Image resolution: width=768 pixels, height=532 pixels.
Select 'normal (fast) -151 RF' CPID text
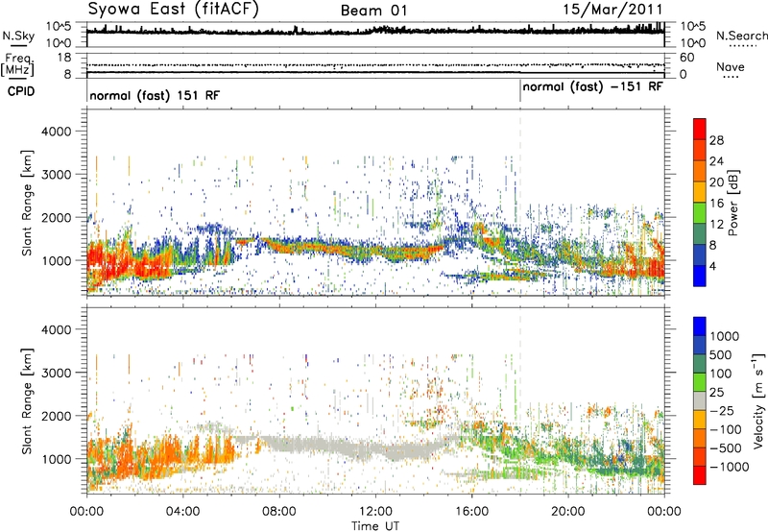pos(592,86)
